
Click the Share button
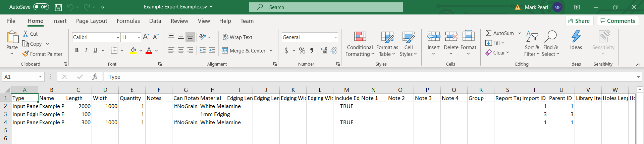(x=579, y=21)
